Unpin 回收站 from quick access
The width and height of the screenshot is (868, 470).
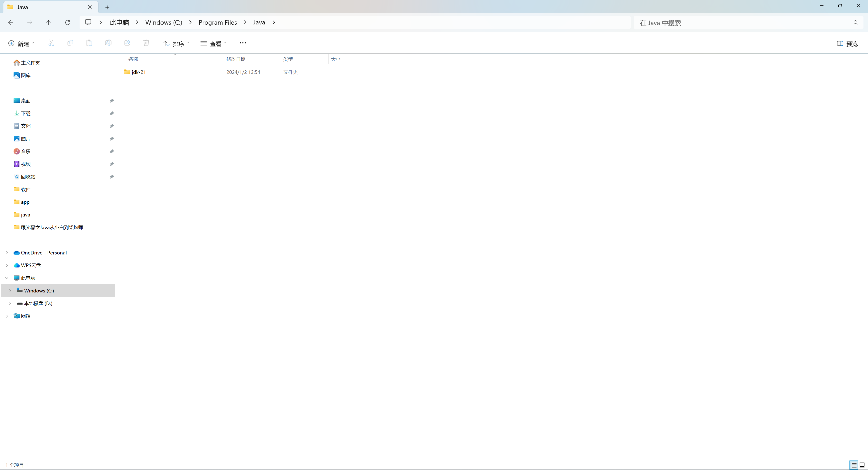[111, 177]
